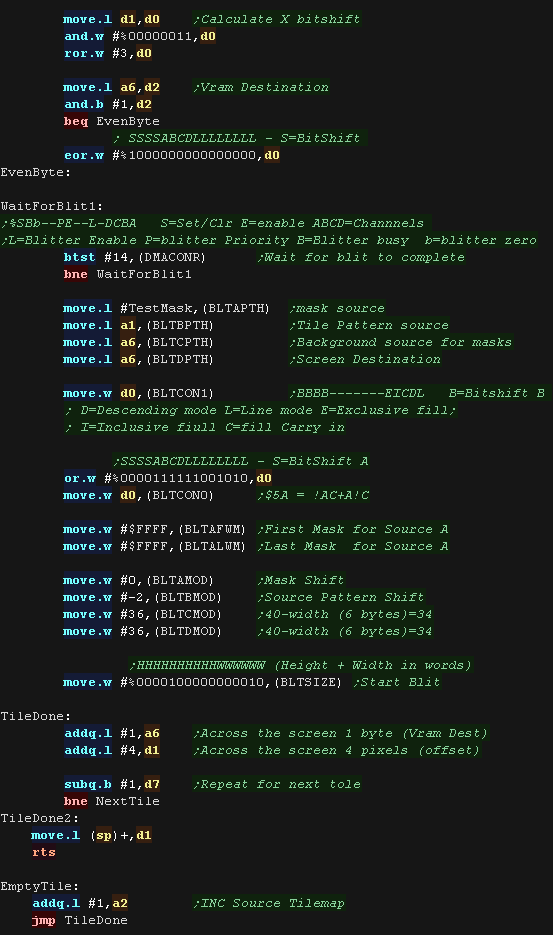This screenshot has width=553, height=935.
Task: Click the ';Start Blit' comment
Action: (x=397, y=682)
